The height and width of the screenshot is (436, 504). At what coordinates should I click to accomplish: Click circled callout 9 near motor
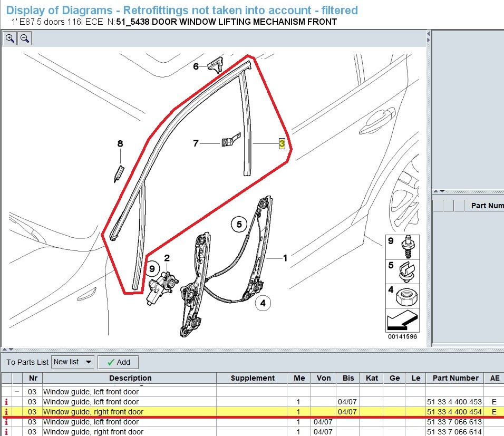(x=152, y=269)
